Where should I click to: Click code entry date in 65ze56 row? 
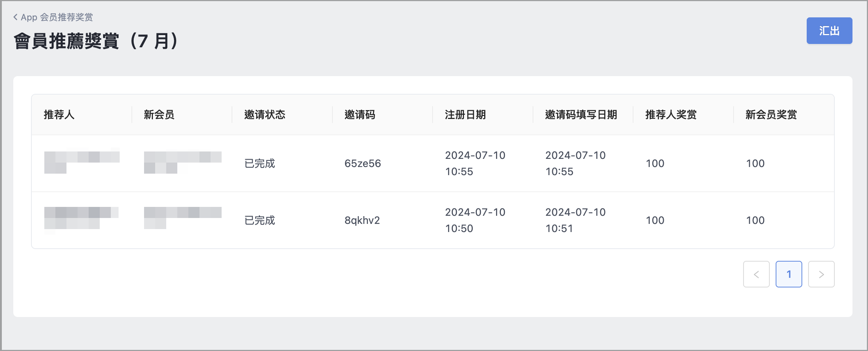pyautogui.click(x=575, y=163)
